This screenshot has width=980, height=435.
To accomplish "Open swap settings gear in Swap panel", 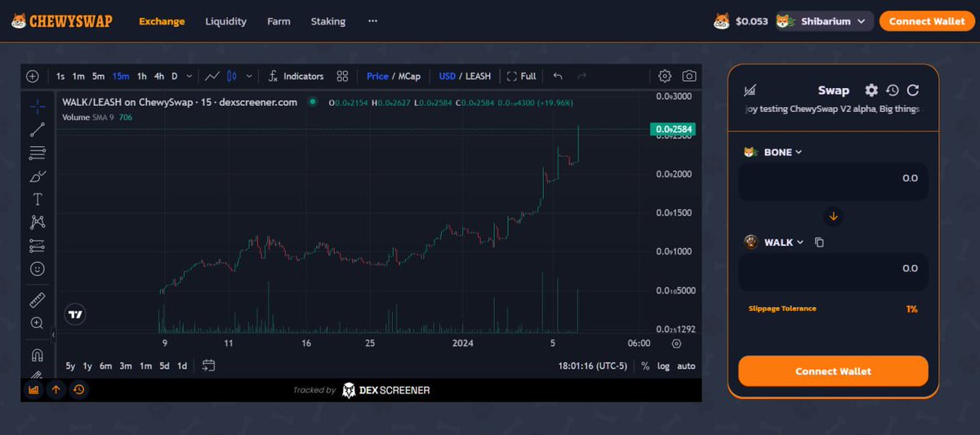I will (x=871, y=91).
